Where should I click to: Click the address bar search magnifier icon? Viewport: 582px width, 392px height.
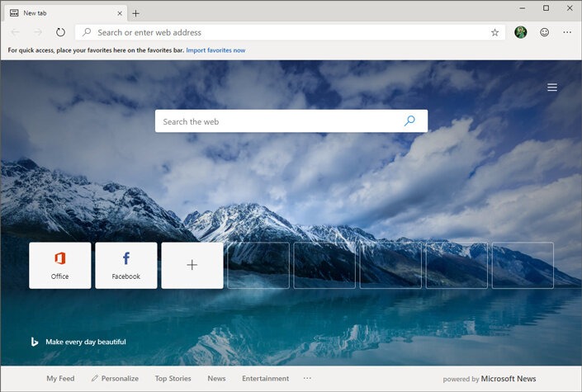(x=87, y=32)
